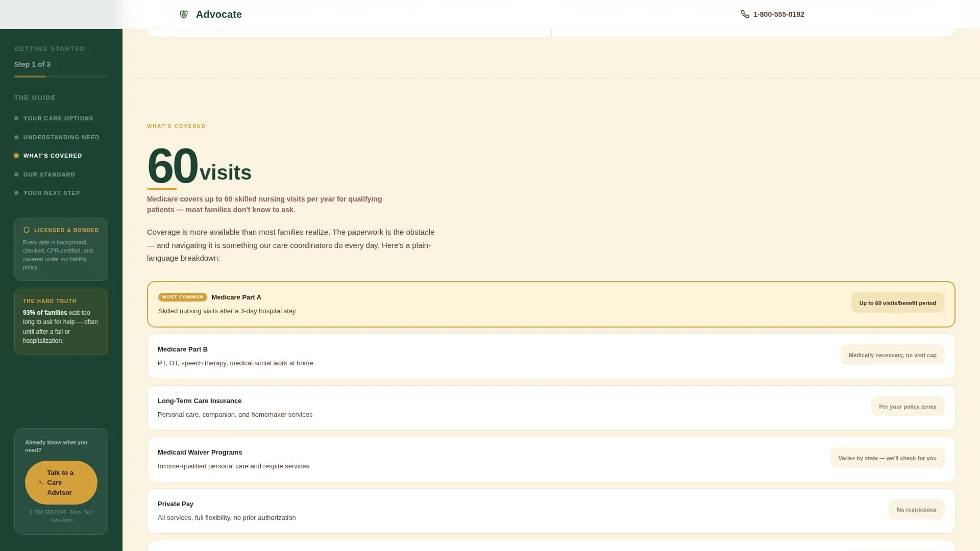
Task: Click the Advocate brand name
Action: (219, 14)
